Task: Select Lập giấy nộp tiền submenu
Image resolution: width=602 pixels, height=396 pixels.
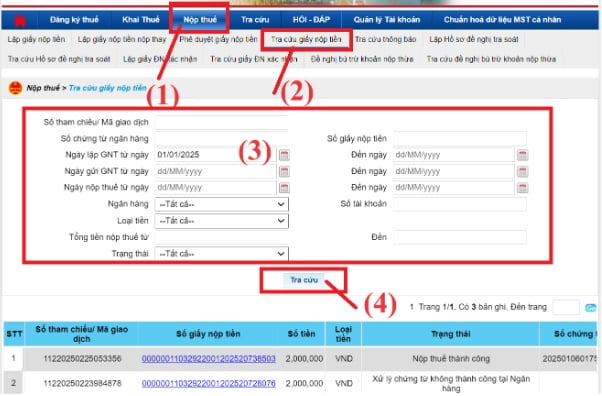Action: click(x=36, y=39)
